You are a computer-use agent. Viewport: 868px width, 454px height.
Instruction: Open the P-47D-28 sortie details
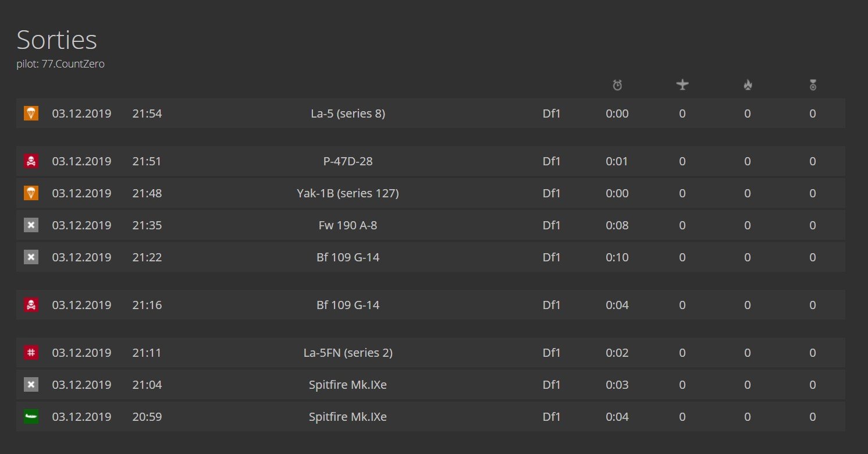pos(348,161)
